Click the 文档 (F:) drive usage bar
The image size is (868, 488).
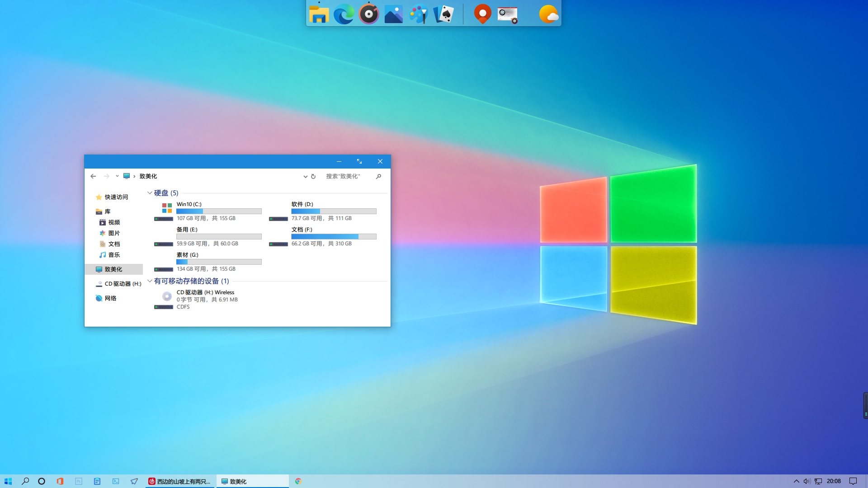(334, 236)
